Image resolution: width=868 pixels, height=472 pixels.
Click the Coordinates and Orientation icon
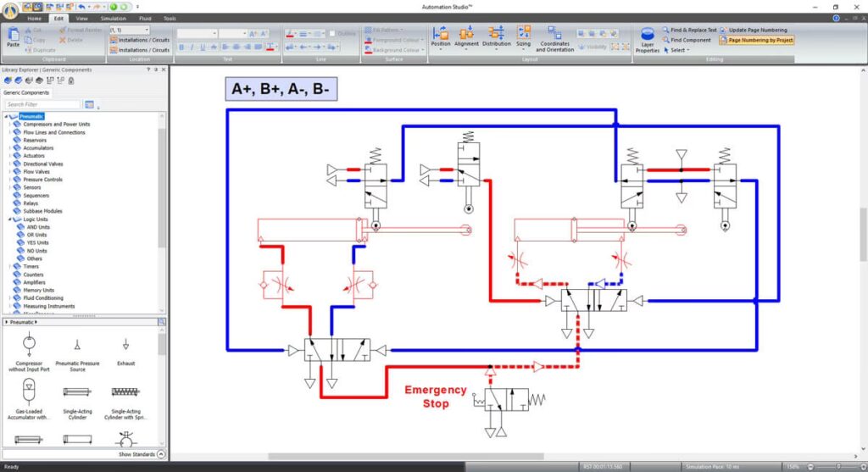point(554,39)
